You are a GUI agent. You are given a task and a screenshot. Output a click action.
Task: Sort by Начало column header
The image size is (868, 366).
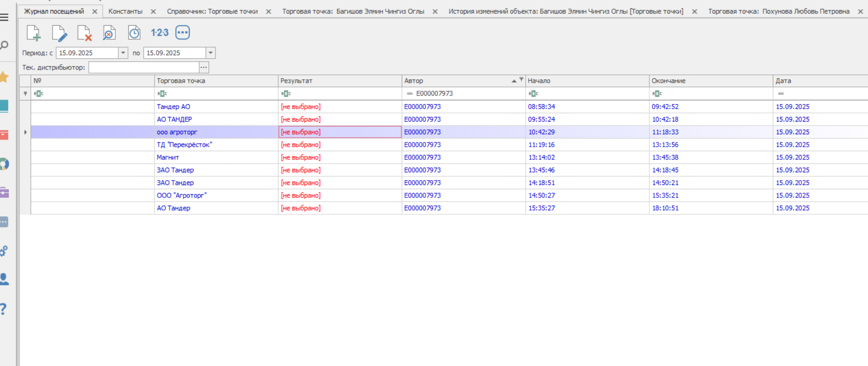pos(587,81)
